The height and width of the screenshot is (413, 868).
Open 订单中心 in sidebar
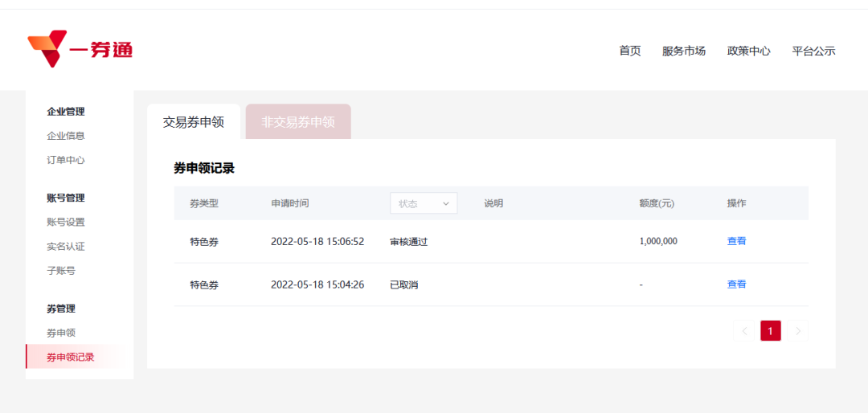[66, 160]
